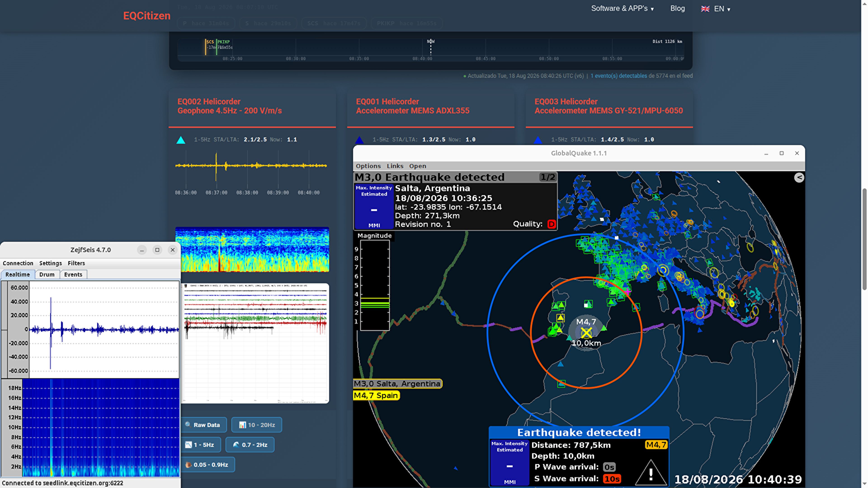Click the 0s P Wave arrival value
This screenshot has width=868, height=488.
pyautogui.click(x=609, y=467)
